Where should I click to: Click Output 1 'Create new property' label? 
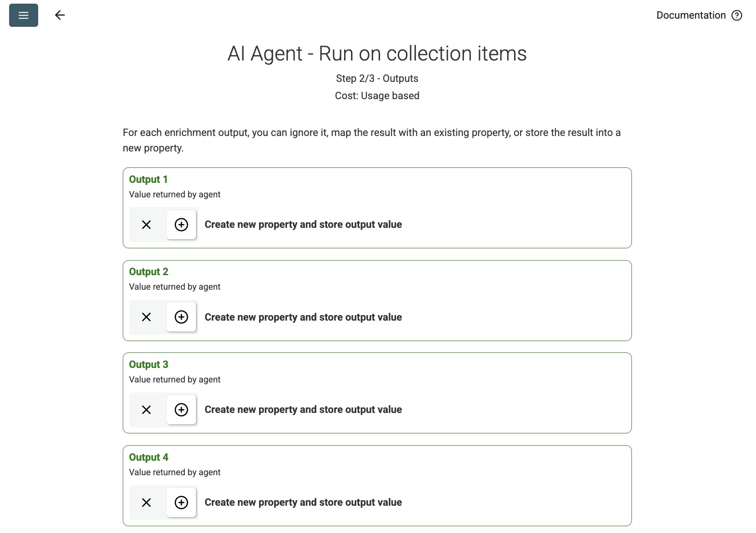click(303, 225)
